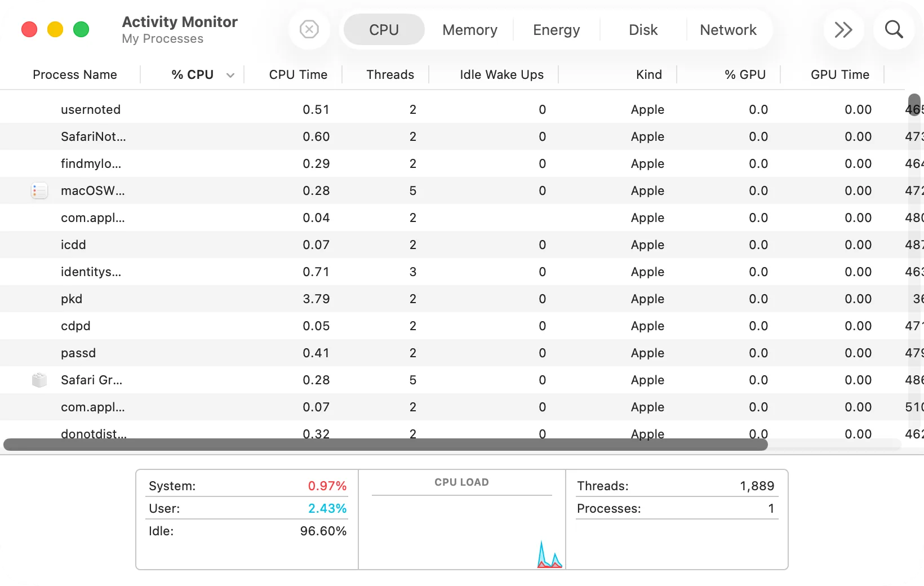Click the 0.60 CPU value for SafariNot…
The image size is (924, 586).
(x=316, y=136)
